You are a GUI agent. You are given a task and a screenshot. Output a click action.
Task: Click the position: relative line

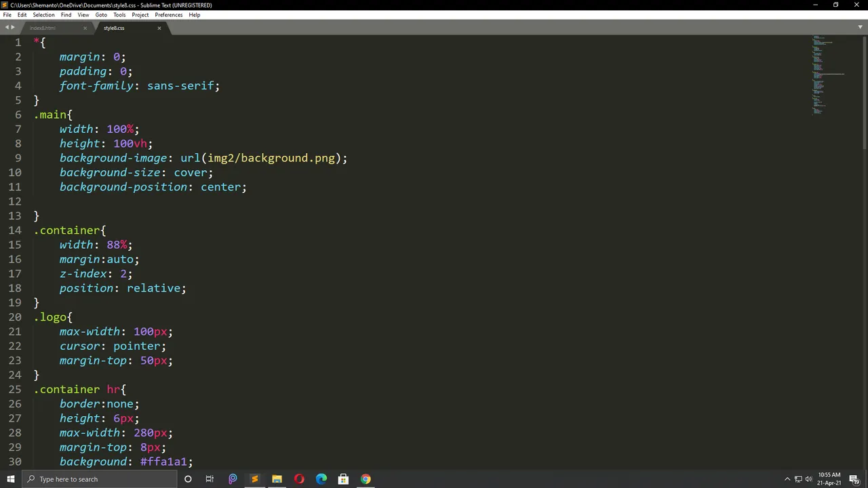[123, 288]
